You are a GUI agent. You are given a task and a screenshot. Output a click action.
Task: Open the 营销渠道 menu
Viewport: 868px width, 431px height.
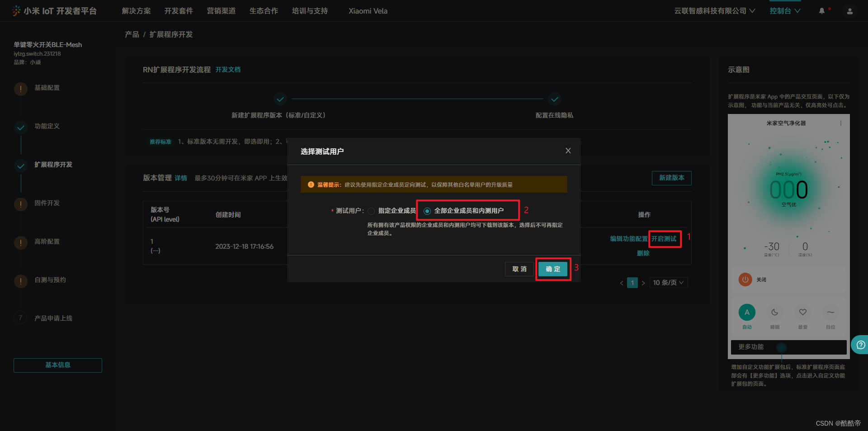(x=222, y=11)
